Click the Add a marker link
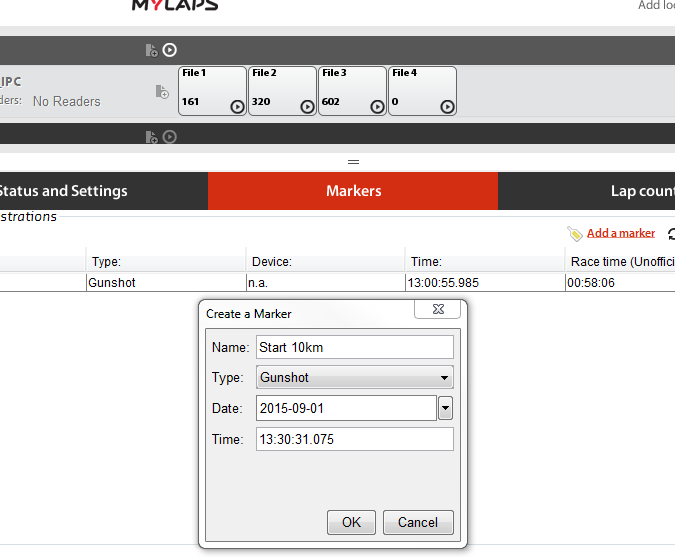This screenshot has height=560, width=675. tap(620, 233)
